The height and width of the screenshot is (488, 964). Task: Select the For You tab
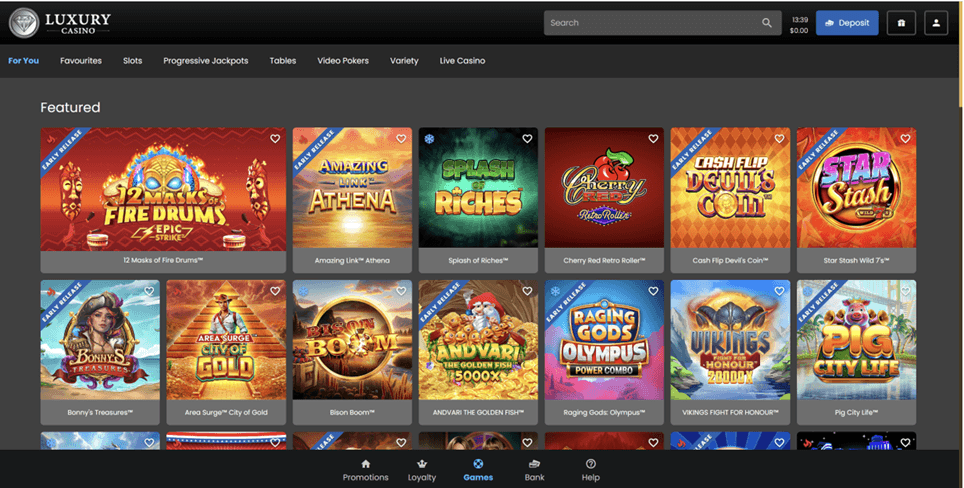pyautogui.click(x=23, y=60)
